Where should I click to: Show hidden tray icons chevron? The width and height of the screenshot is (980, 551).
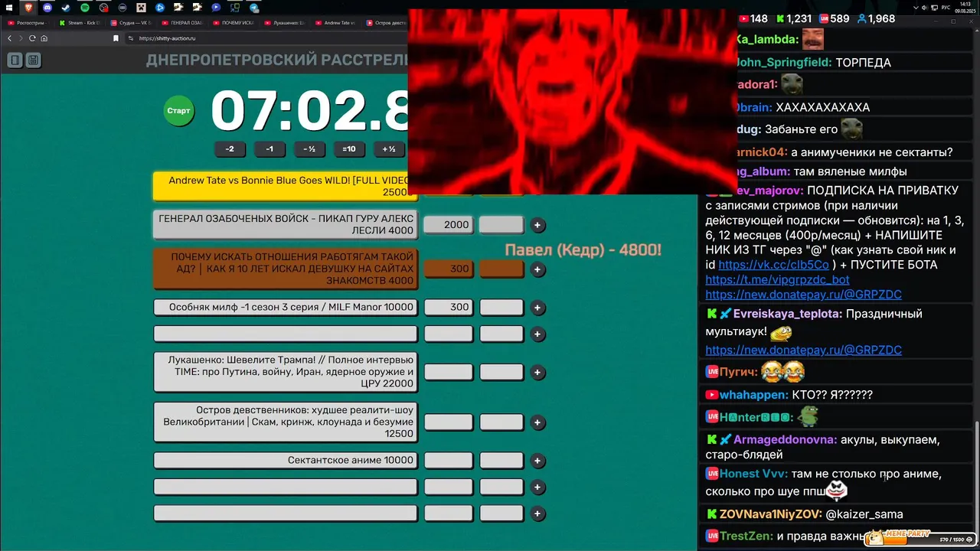(916, 7)
